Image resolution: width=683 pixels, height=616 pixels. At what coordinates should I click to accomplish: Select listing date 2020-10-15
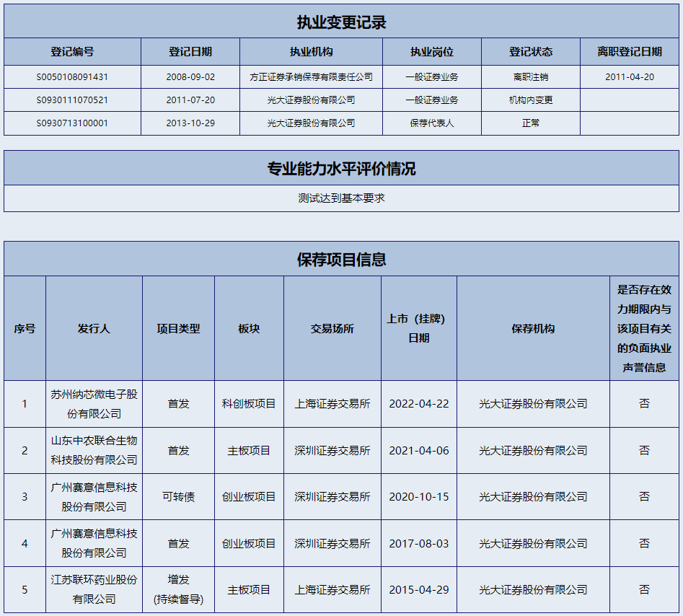(418, 497)
